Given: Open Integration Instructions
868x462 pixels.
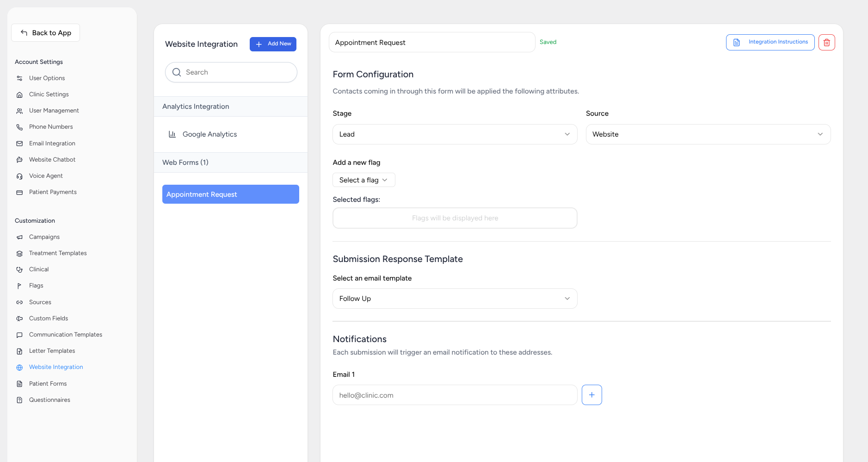Looking at the screenshot, I should [x=770, y=42].
